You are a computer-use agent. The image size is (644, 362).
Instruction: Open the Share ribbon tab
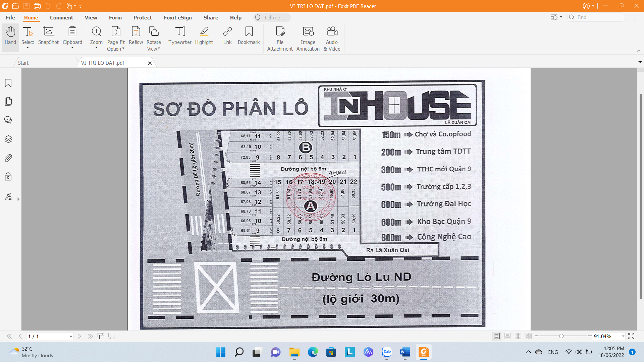[x=211, y=17]
